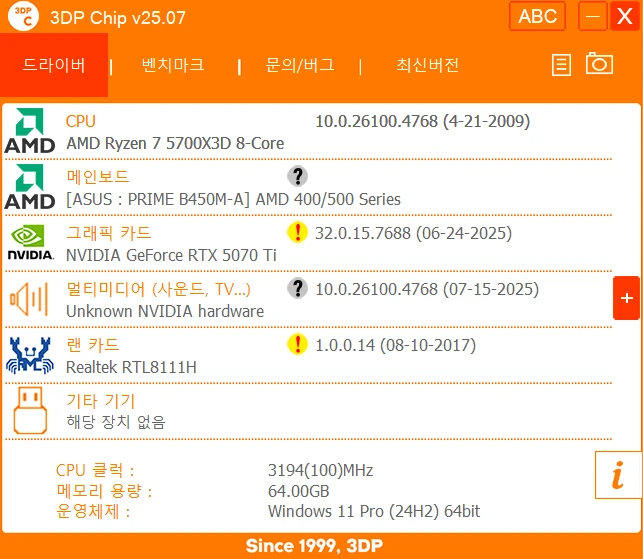The height and width of the screenshot is (559, 643).
Task: Click the 64.00GB memory value
Action: point(299,491)
